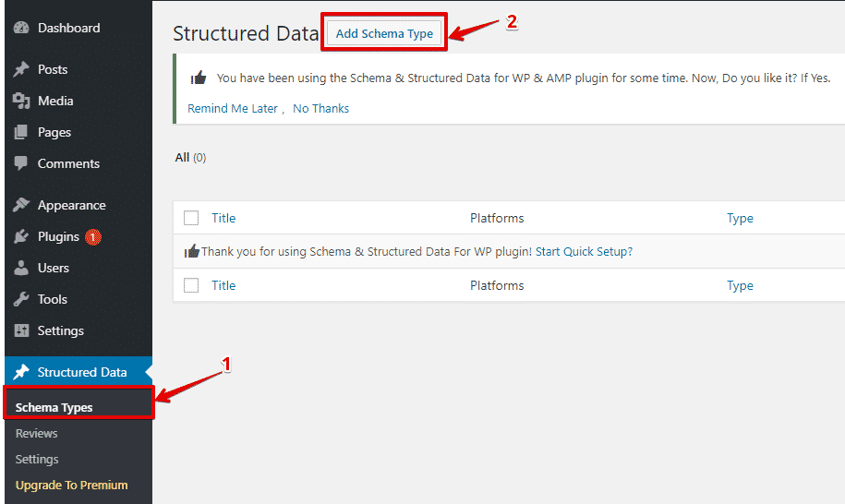
Task: Click the Pages document icon
Action: coord(21,132)
